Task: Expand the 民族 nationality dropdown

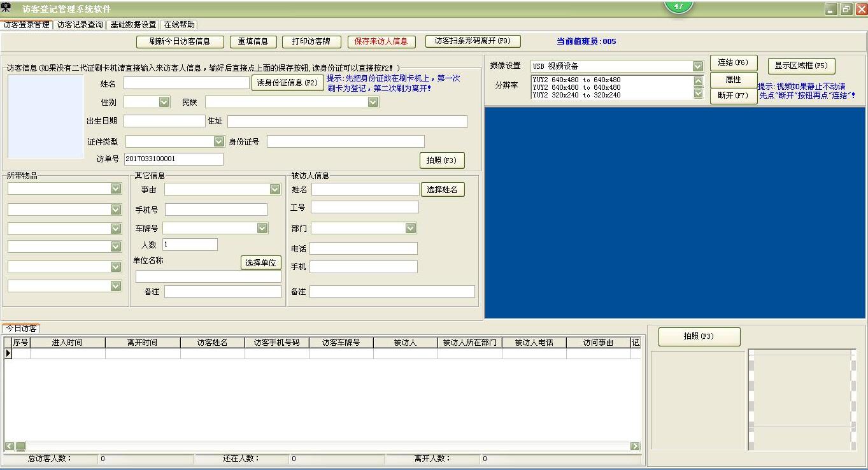Action: 373,102
